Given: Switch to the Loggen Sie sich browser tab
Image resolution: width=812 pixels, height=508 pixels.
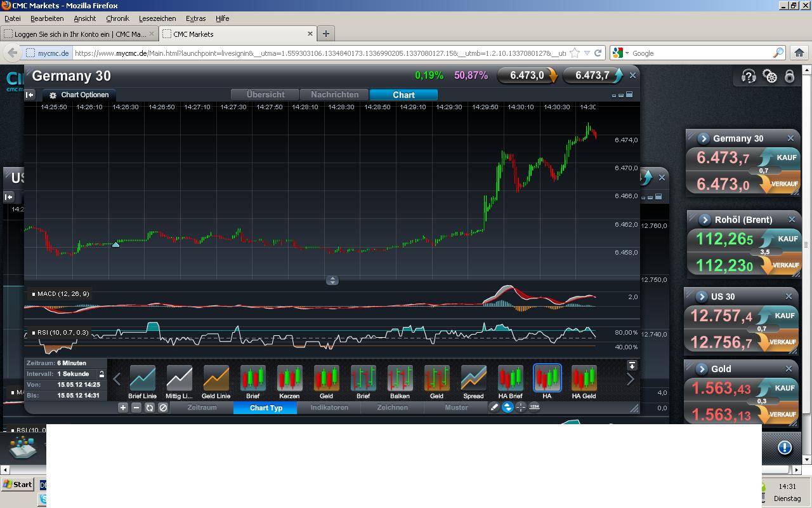Looking at the screenshot, I should pyautogui.click(x=79, y=34).
